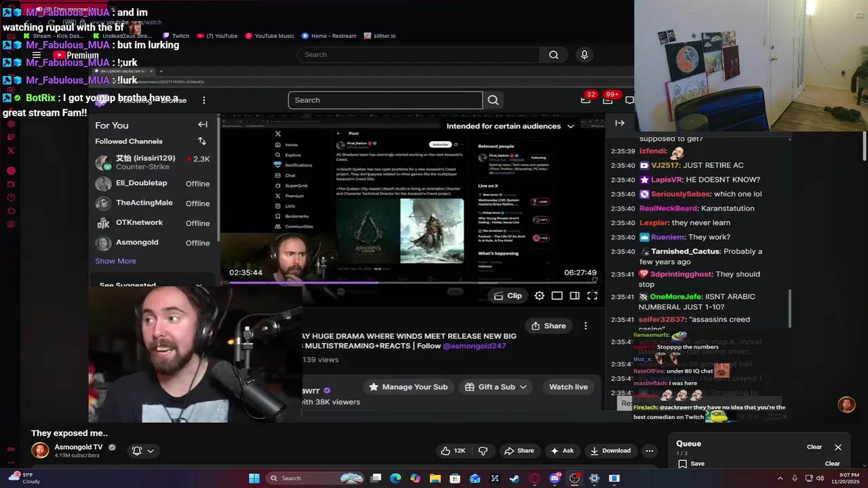Click the YouTube Premium logo
The image size is (868, 488).
pyautogui.click(x=77, y=56)
